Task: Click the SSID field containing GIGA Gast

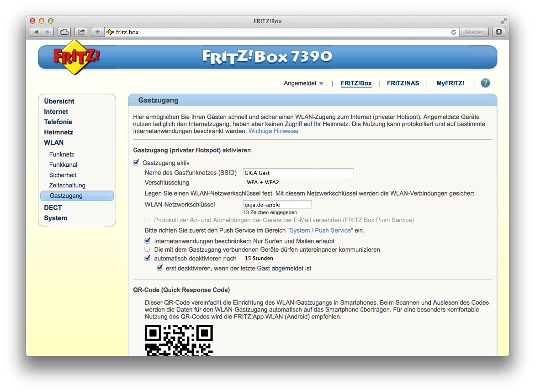Action: 298,173
